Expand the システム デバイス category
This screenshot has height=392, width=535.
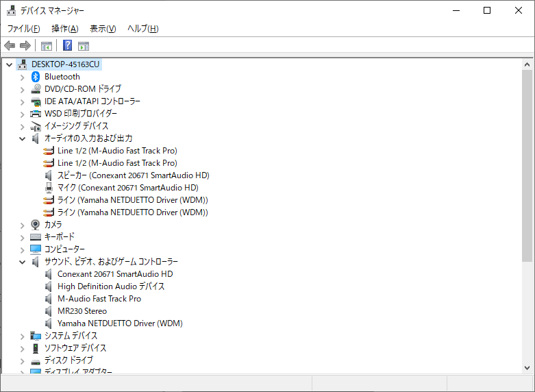[22, 336]
